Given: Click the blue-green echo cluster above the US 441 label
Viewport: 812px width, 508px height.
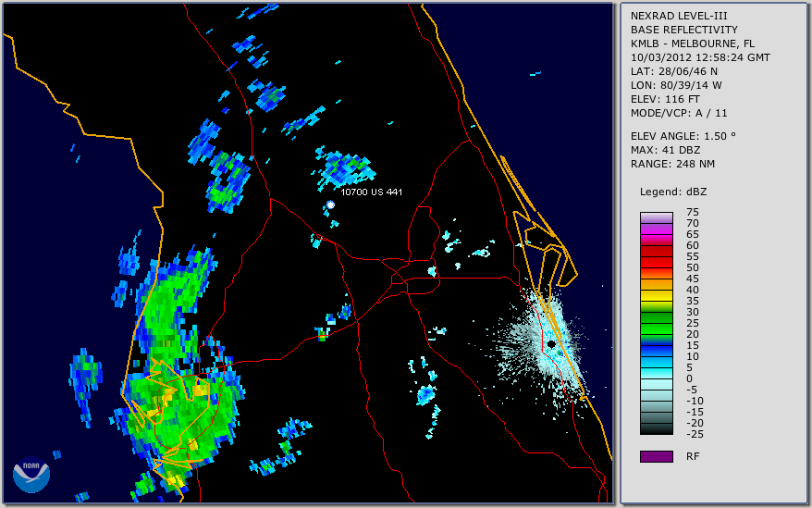Looking at the screenshot, I should [x=344, y=167].
